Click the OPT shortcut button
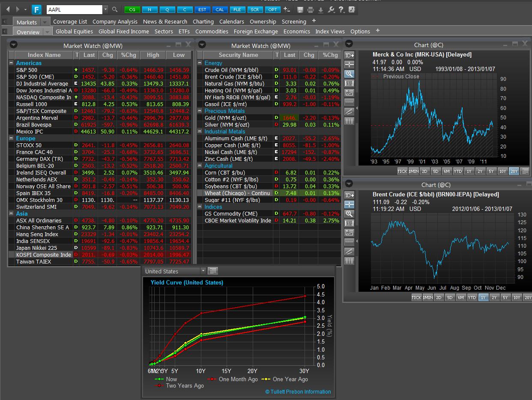The height and width of the screenshot is (400, 532). (272, 9)
